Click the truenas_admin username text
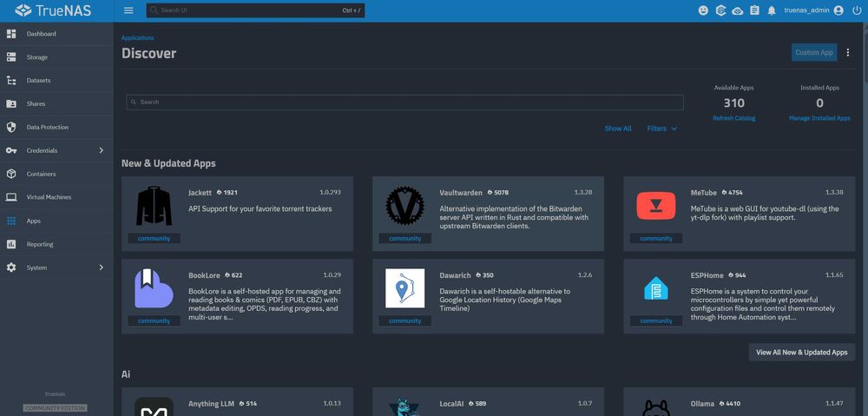 coord(806,10)
